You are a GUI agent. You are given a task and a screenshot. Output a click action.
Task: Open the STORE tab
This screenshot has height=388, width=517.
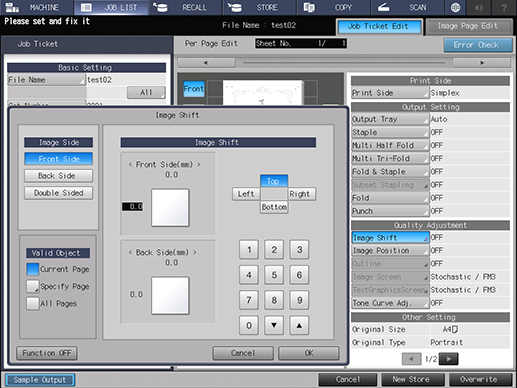(259, 7)
